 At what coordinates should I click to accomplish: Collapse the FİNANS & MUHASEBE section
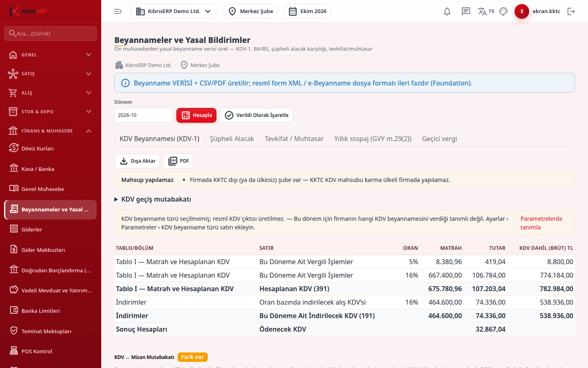[51, 131]
